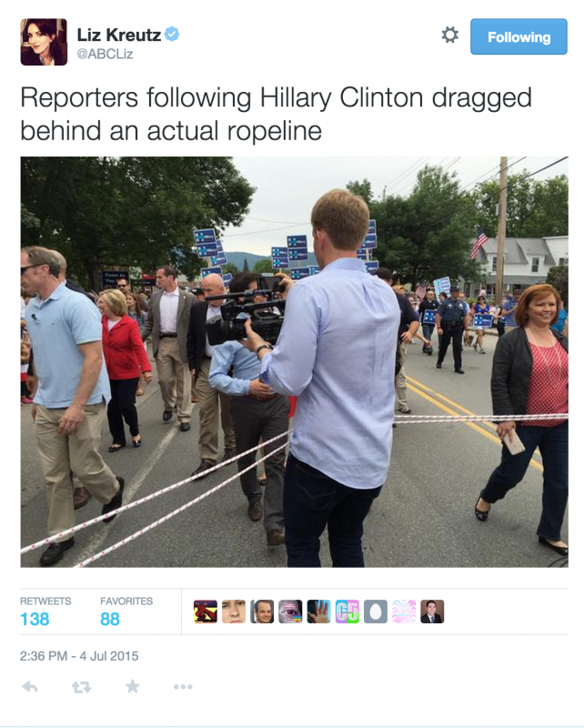Select the C5 green avatar
This screenshot has width=584, height=728.
(347, 611)
